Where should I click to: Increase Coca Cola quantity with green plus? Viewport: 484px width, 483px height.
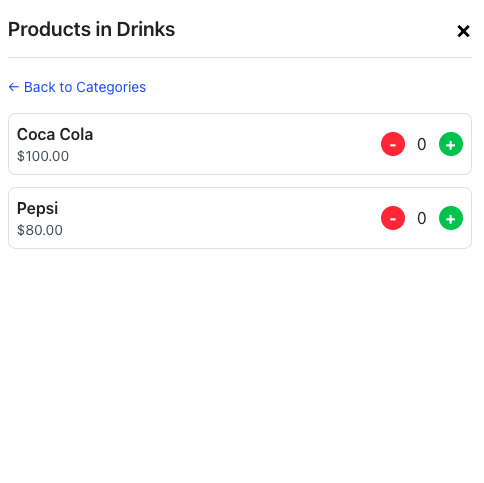451,144
